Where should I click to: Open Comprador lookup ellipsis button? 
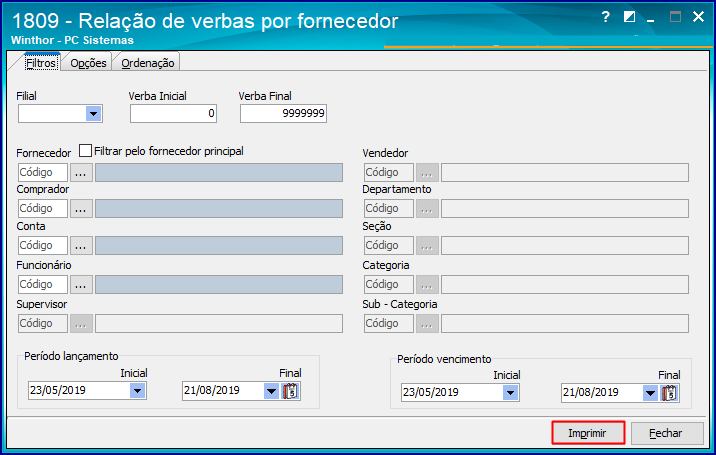coord(81,208)
